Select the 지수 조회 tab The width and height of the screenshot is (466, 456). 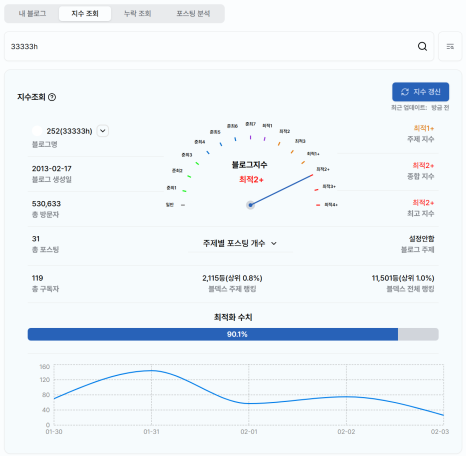pos(85,14)
